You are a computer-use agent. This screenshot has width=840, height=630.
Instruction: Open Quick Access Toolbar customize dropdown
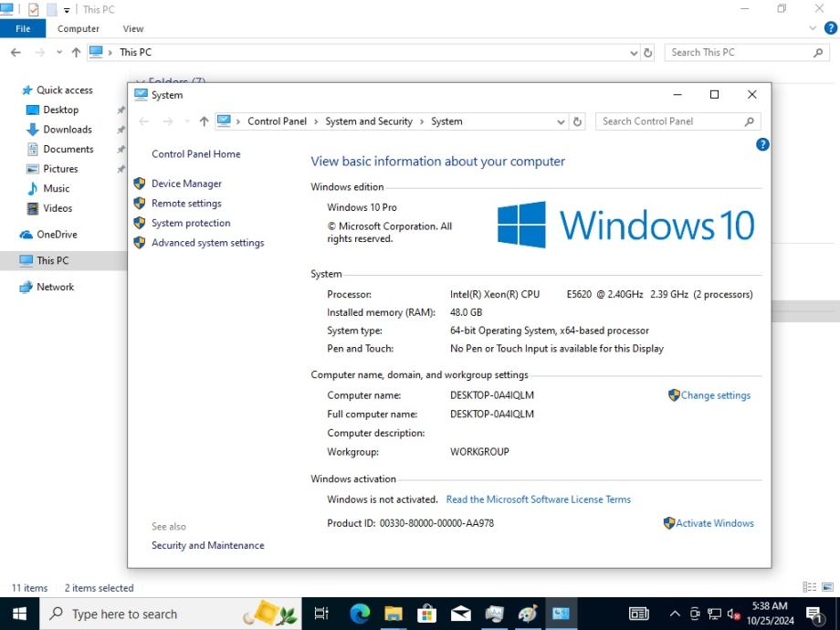[x=67, y=10]
